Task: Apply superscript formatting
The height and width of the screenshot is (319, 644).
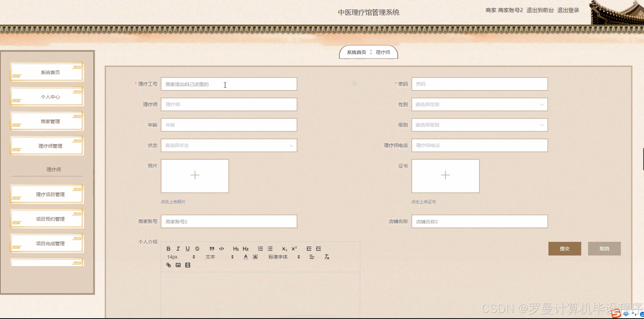Action: (294, 249)
